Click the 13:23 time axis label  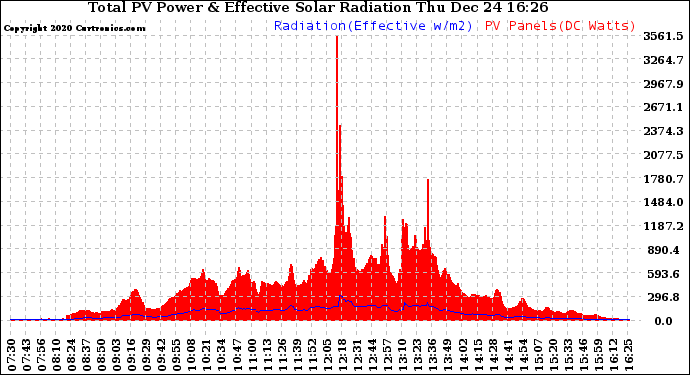[x=418, y=355]
